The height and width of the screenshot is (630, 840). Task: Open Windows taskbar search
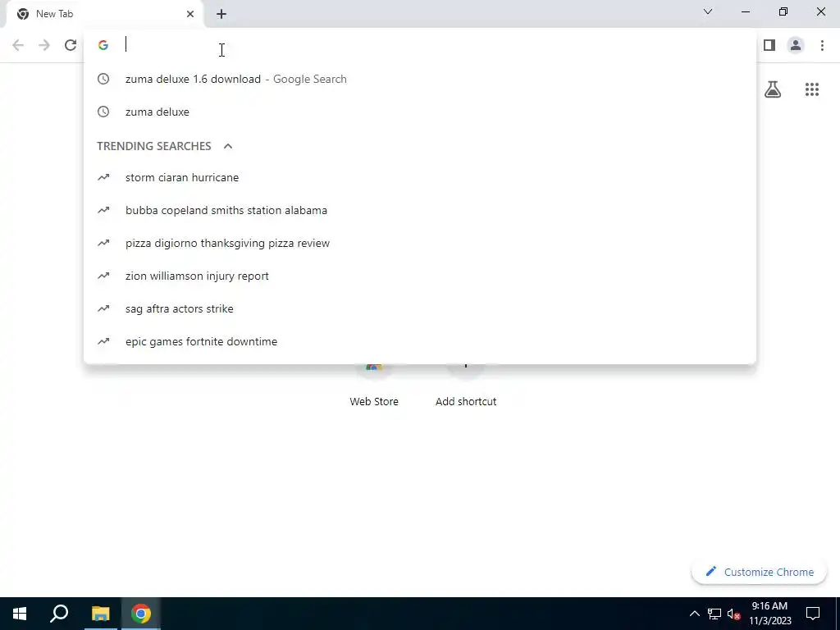[x=59, y=614]
